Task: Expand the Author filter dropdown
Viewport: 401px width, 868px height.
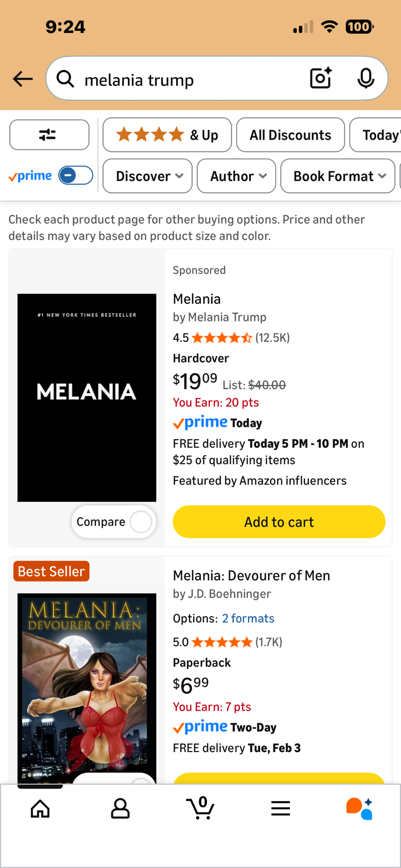Action: [x=237, y=176]
